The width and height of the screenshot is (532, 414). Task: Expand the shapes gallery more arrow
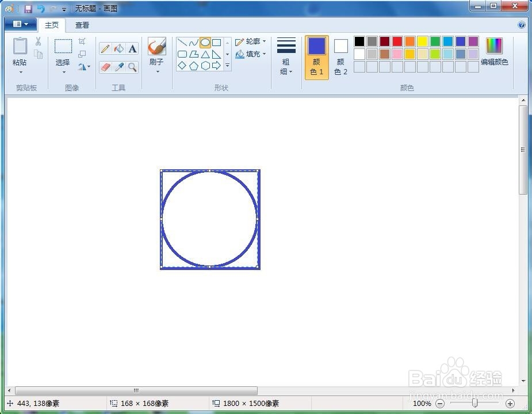point(227,65)
